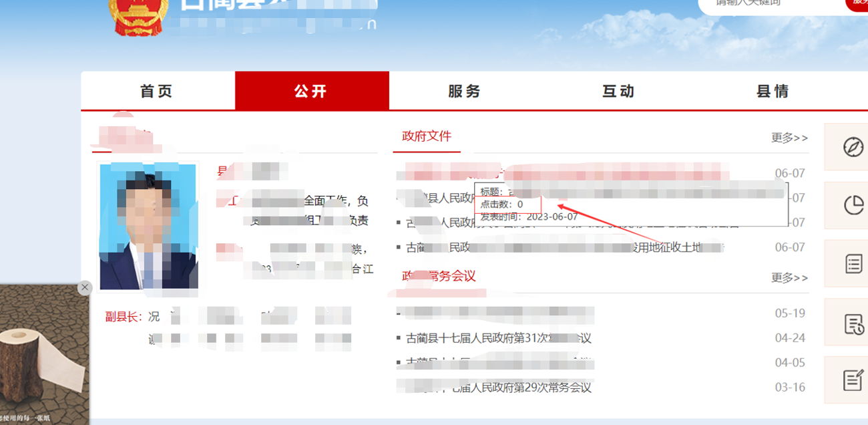Open the pie chart icon in sidebar
The image size is (868, 425).
[853, 205]
